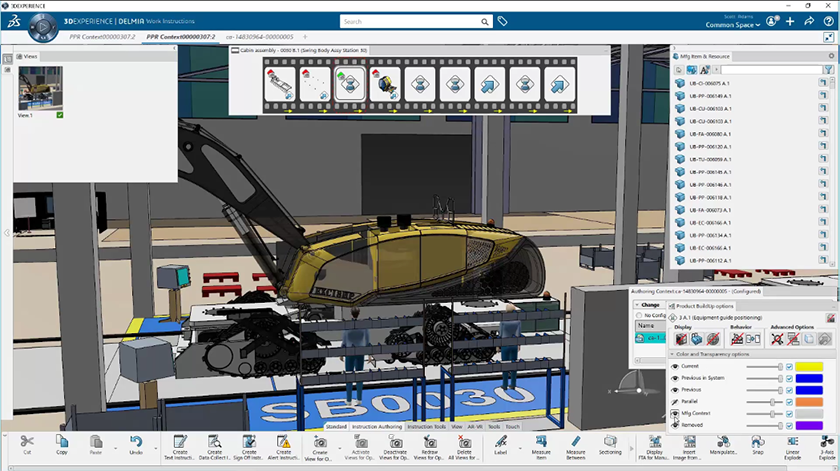Click the Copy tool
Viewport: 840px width, 471px height.
click(x=62, y=445)
